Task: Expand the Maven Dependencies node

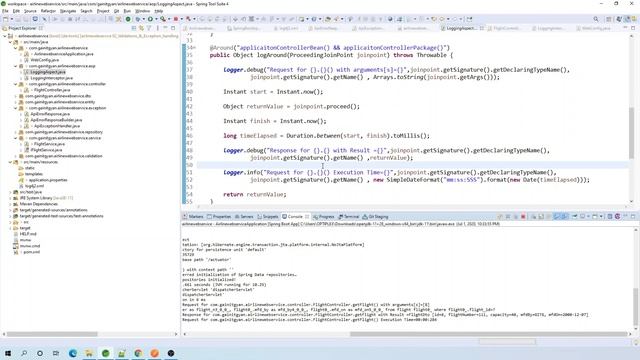Action: [10, 204]
